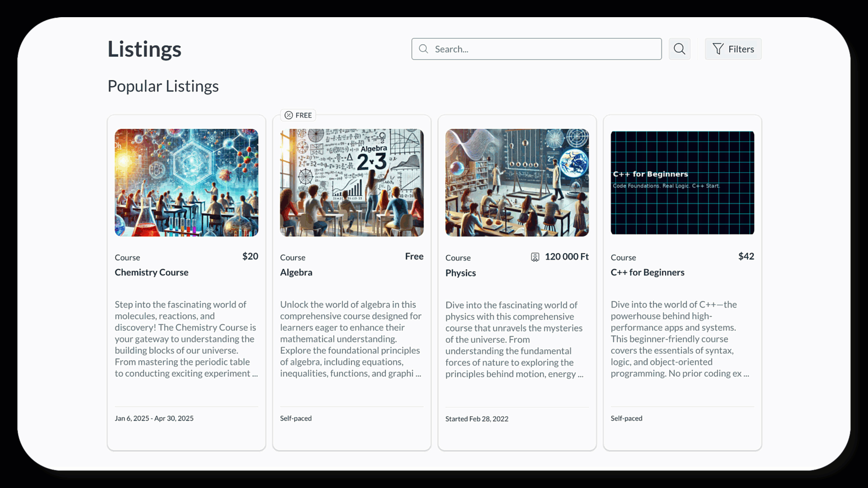Click the funnel icon inside the Filters button
868x488 pixels.
coord(718,49)
